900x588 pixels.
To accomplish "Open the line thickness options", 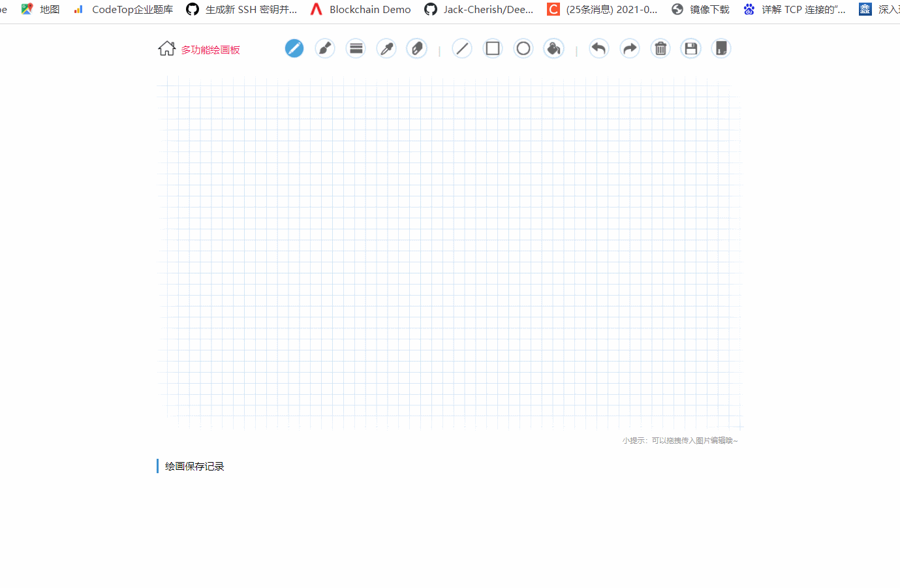I will (x=356, y=48).
